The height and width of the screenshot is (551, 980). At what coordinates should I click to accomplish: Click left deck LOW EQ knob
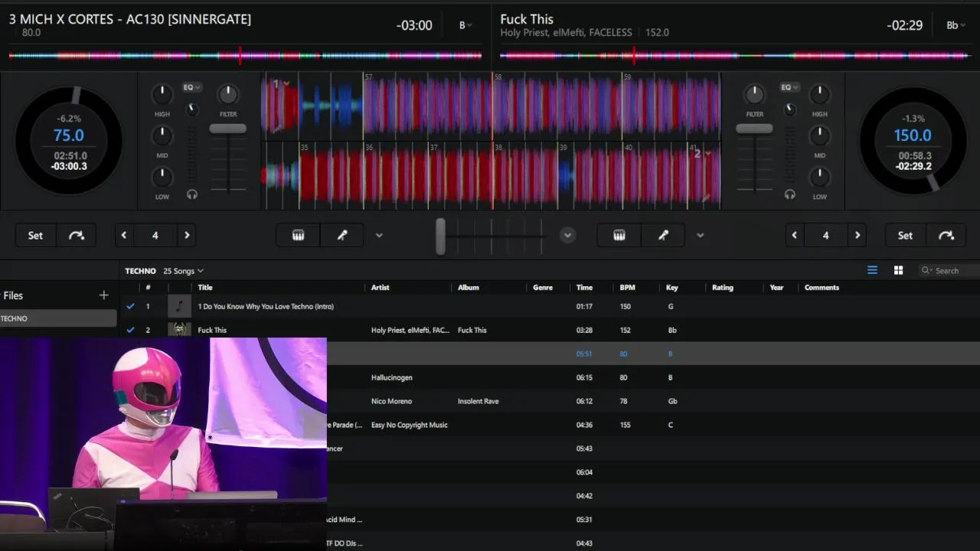pyautogui.click(x=162, y=177)
